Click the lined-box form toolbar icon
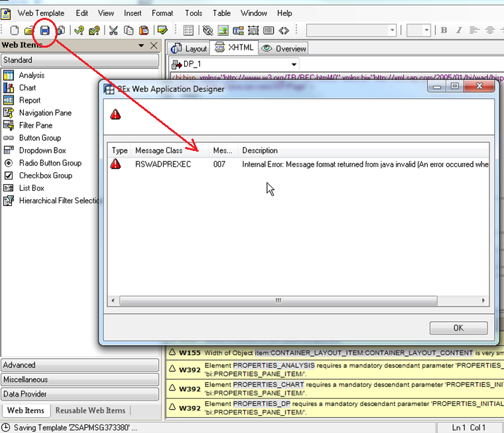504x433 pixels. click(x=268, y=30)
